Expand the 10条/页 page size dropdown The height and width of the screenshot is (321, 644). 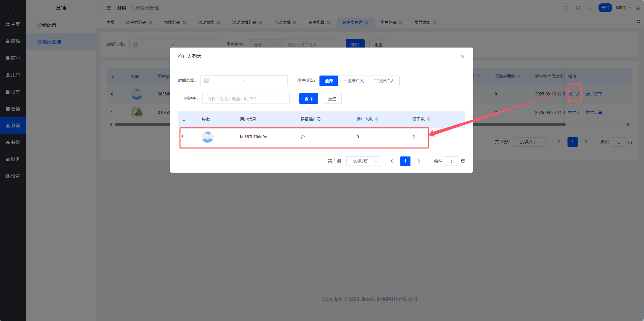(363, 161)
